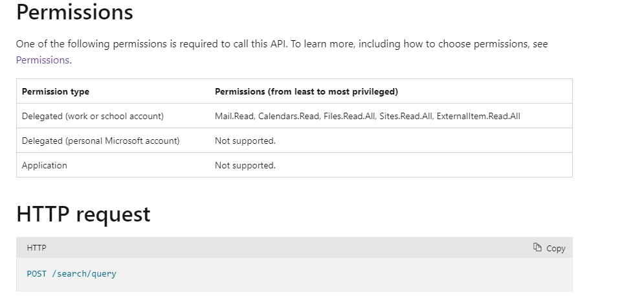Click the Copy icon in code block

coord(537,247)
